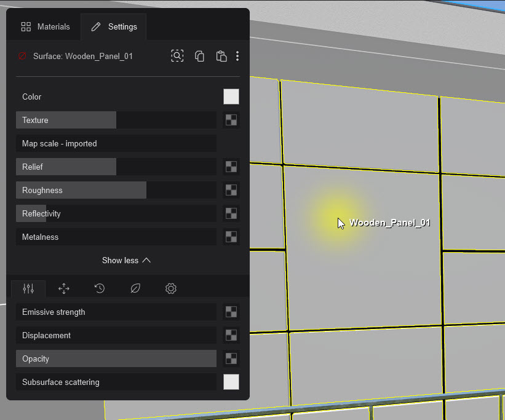
Task: Click the Opacity slider bar
Action: coord(116,359)
